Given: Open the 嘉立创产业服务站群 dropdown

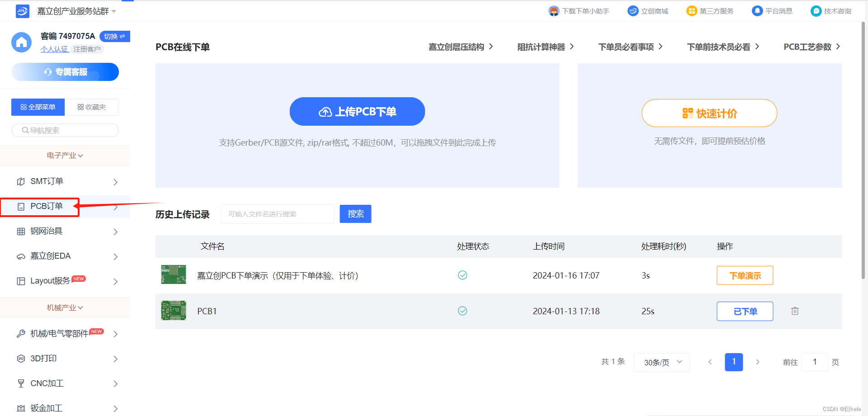Looking at the screenshot, I should (x=77, y=11).
